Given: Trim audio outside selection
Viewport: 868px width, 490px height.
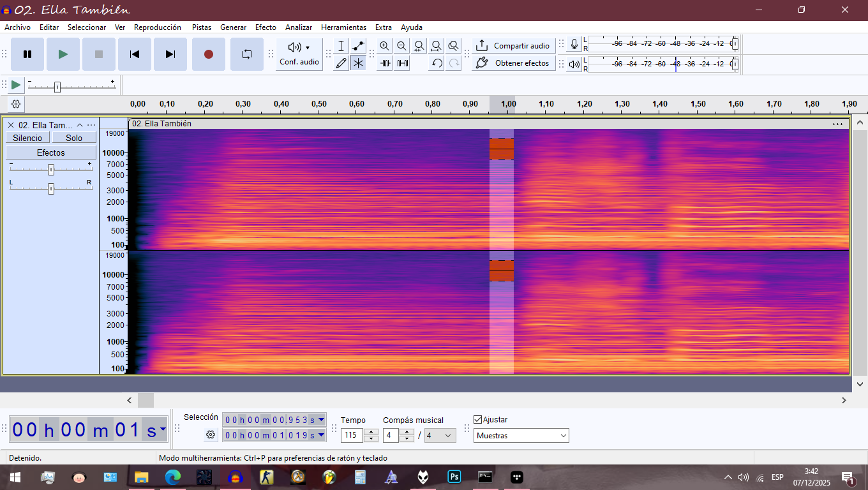Looking at the screenshot, I should tap(385, 63).
